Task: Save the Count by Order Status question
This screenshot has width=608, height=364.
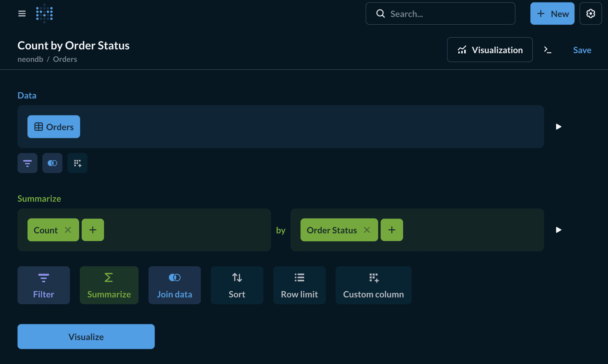Action: pyautogui.click(x=582, y=50)
